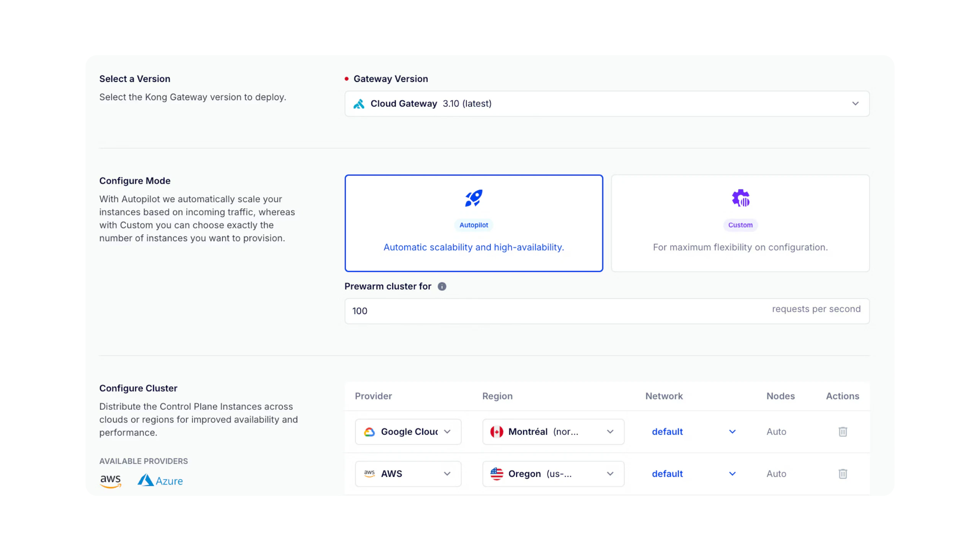Delete the Google Cloud cluster row
980x551 pixels.
[x=843, y=432]
